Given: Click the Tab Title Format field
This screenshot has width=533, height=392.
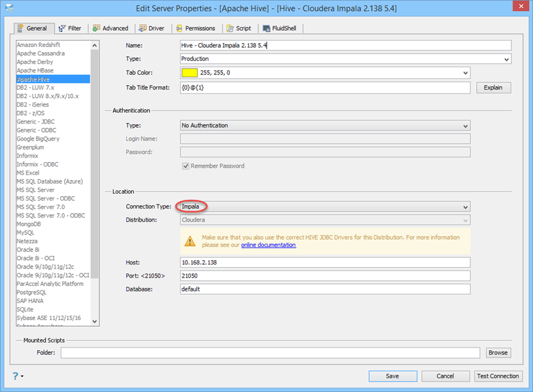Looking at the screenshot, I should pos(325,88).
